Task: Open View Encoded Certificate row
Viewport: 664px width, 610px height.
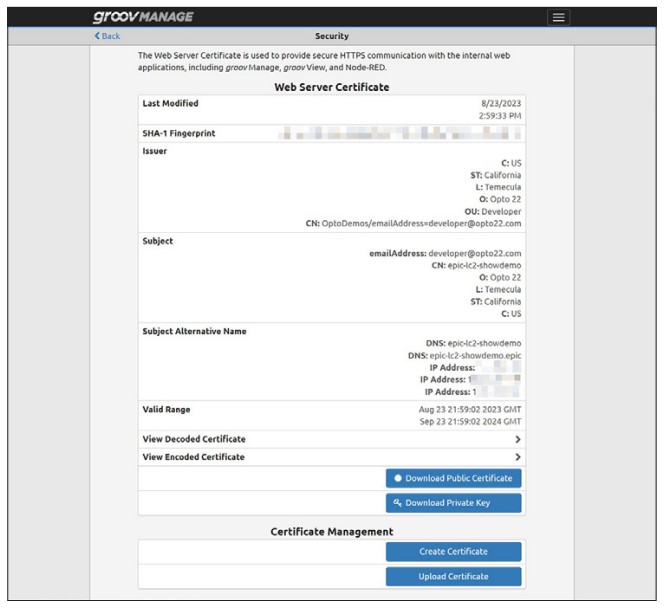Action: (332, 457)
